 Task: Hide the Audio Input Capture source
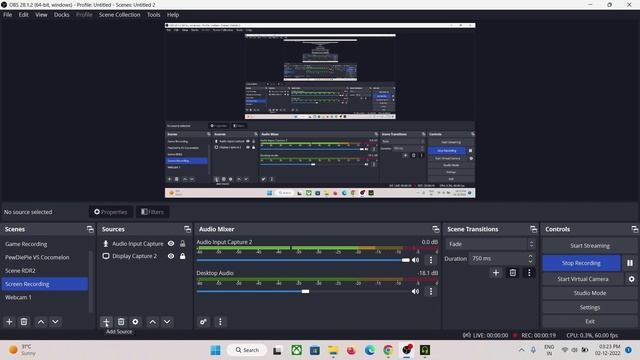tap(171, 244)
